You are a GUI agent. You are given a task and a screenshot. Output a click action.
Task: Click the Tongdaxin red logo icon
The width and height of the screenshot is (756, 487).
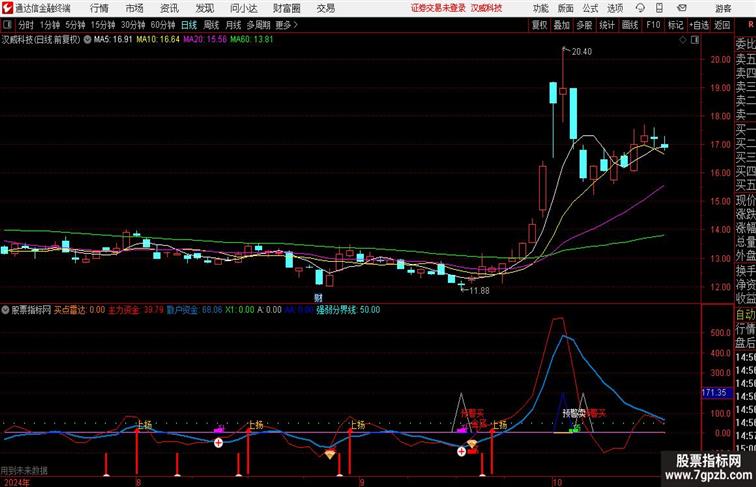[x=7, y=8]
